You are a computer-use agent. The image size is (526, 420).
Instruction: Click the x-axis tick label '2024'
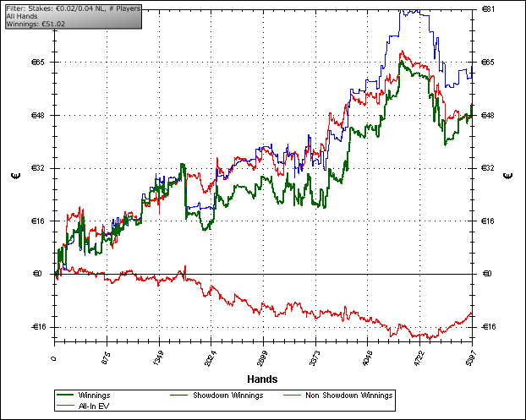pos(210,358)
